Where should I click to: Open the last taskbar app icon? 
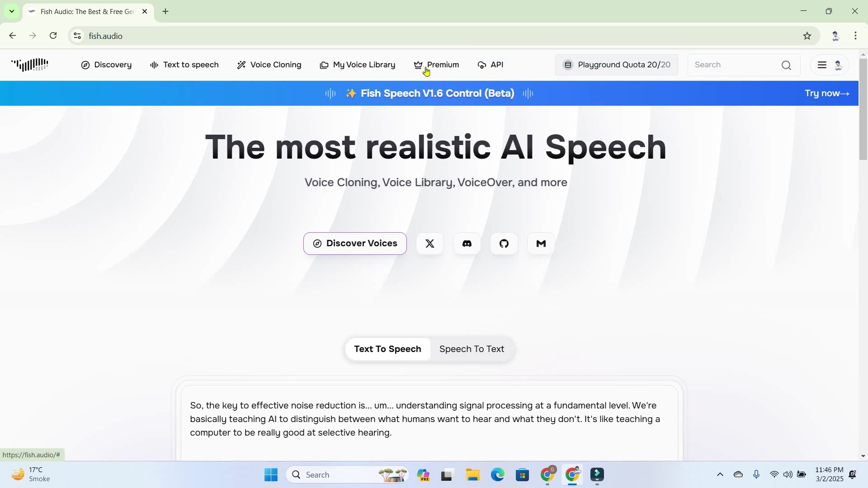tap(597, 475)
